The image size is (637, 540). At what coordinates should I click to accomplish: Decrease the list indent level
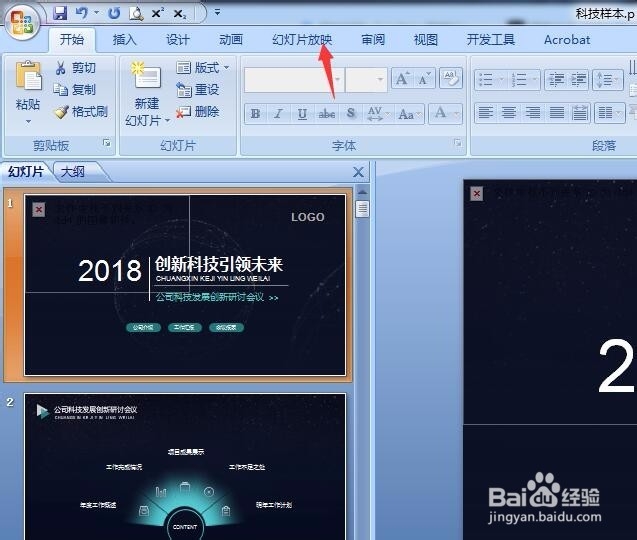pos(556,80)
